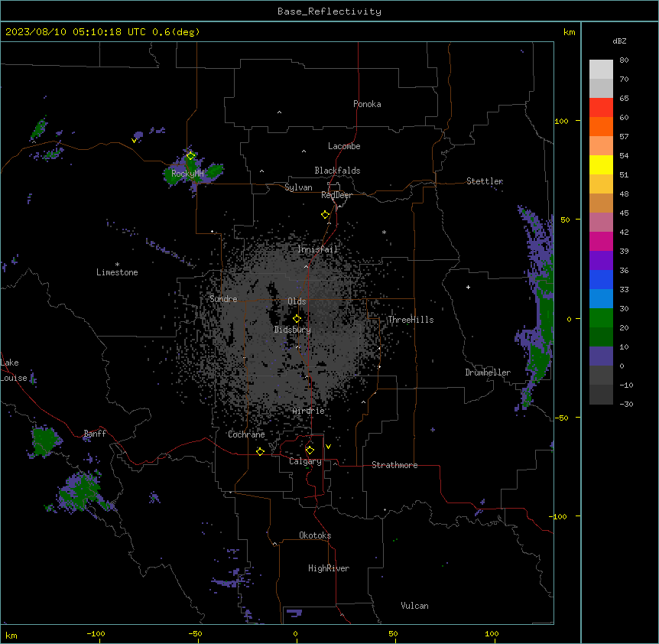659x644 pixels.
Task: Click the Sylvan label
Action: 298,187
